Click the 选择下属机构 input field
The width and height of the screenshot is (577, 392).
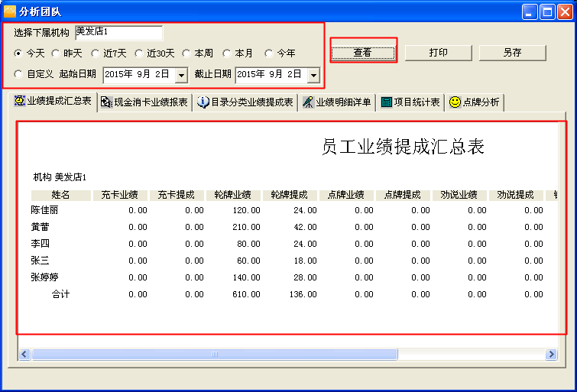pos(118,32)
